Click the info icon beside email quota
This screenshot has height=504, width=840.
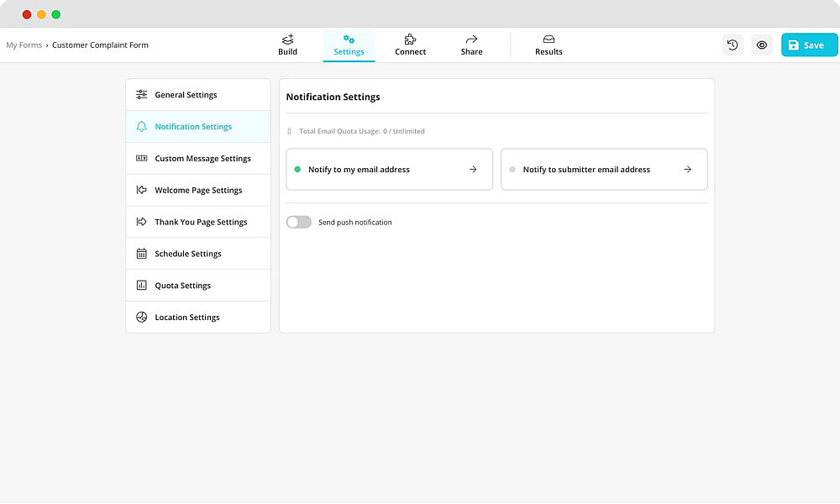(x=289, y=131)
